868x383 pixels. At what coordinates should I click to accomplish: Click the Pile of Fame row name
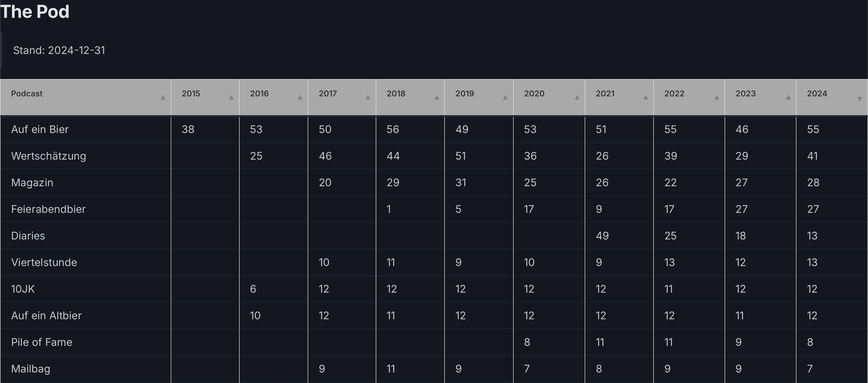(x=41, y=342)
